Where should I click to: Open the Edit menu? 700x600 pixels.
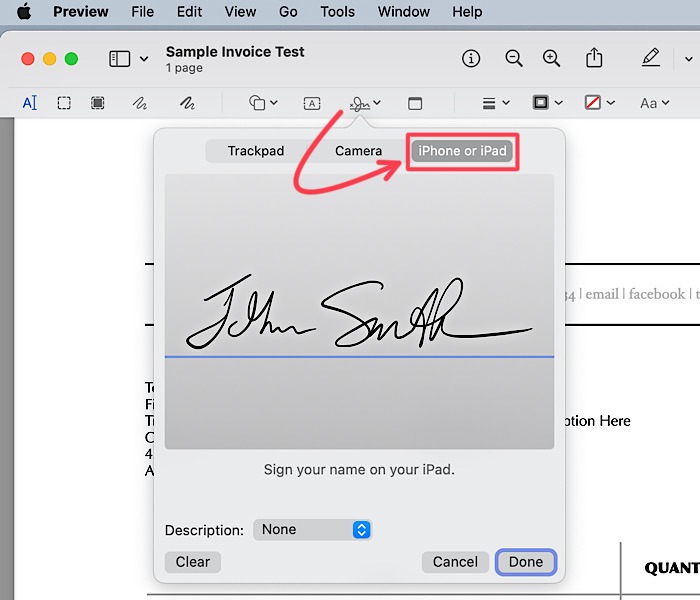tap(189, 12)
